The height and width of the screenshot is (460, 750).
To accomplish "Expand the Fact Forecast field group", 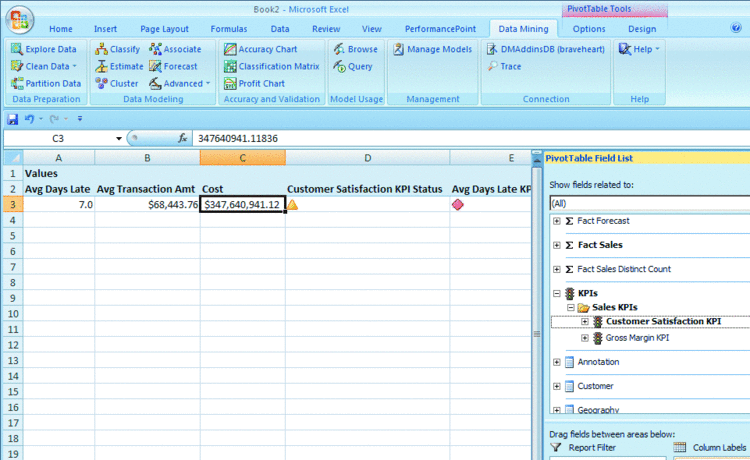I will [557, 221].
